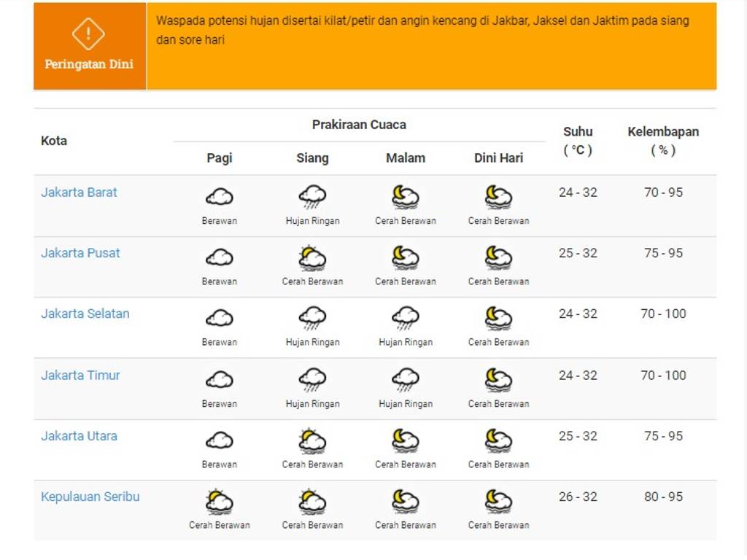Click the Peringatan Dini warning icon
Viewport: 747px width, 560px height.
coord(88,34)
